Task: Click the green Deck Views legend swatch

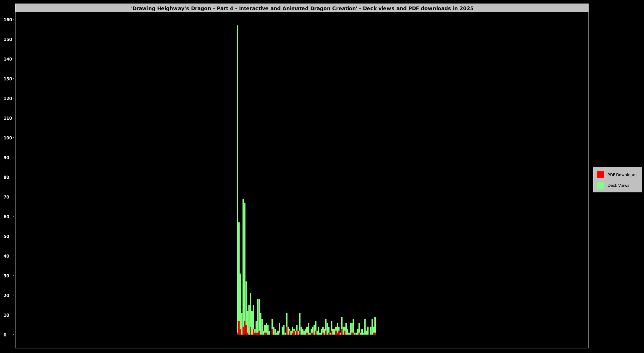Action: [600, 185]
